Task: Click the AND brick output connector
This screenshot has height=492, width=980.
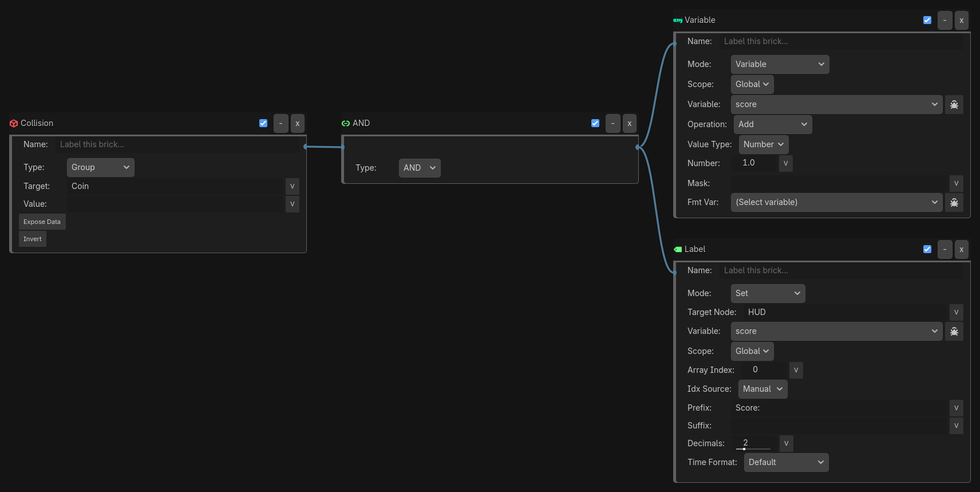Action: pyautogui.click(x=637, y=147)
